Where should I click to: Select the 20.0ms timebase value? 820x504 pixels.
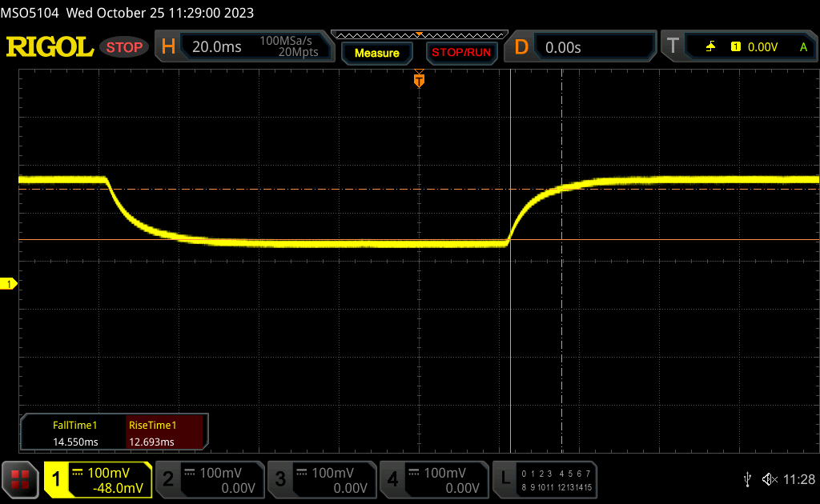click(216, 47)
